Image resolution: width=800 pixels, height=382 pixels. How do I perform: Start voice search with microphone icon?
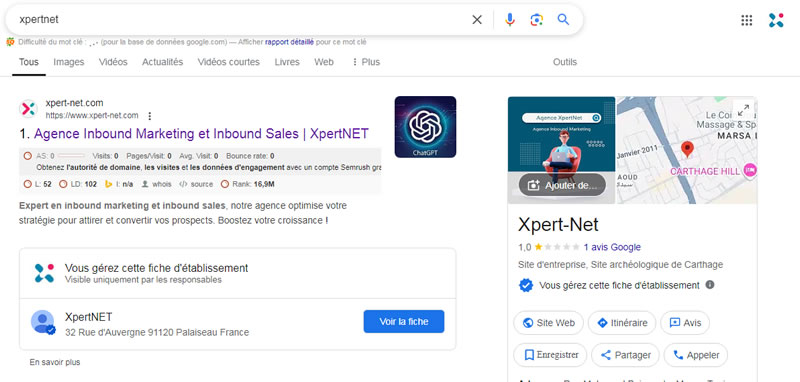510,20
